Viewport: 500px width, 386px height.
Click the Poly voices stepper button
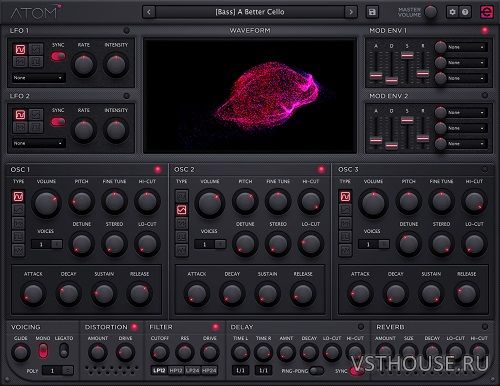coord(68,371)
